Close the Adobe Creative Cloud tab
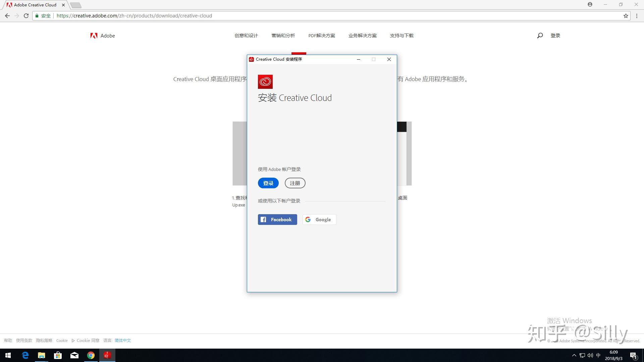The height and width of the screenshot is (362, 644). click(63, 5)
